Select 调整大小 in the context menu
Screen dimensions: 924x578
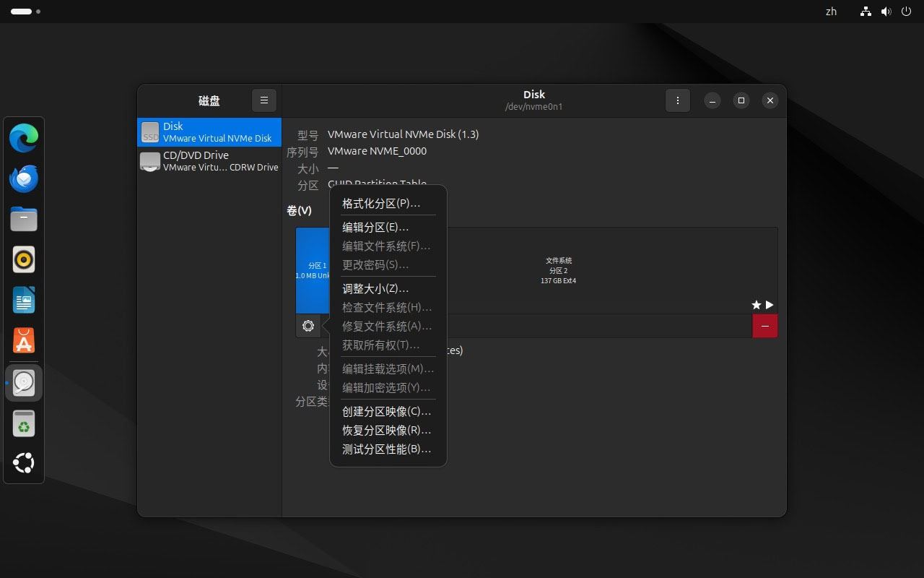[x=375, y=288]
